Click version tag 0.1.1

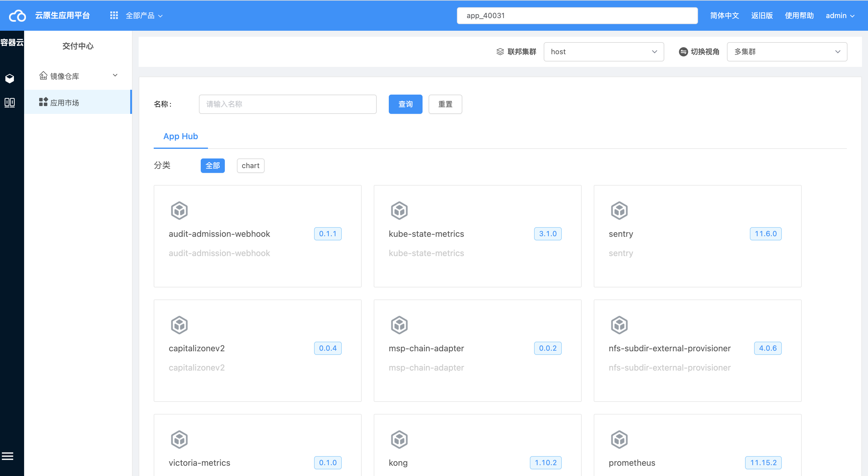tap(328, 234)
